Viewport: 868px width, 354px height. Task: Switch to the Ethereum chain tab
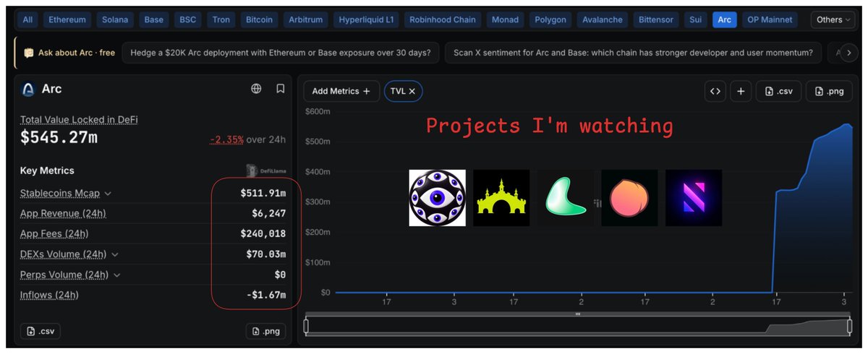[x=67, y=20]
